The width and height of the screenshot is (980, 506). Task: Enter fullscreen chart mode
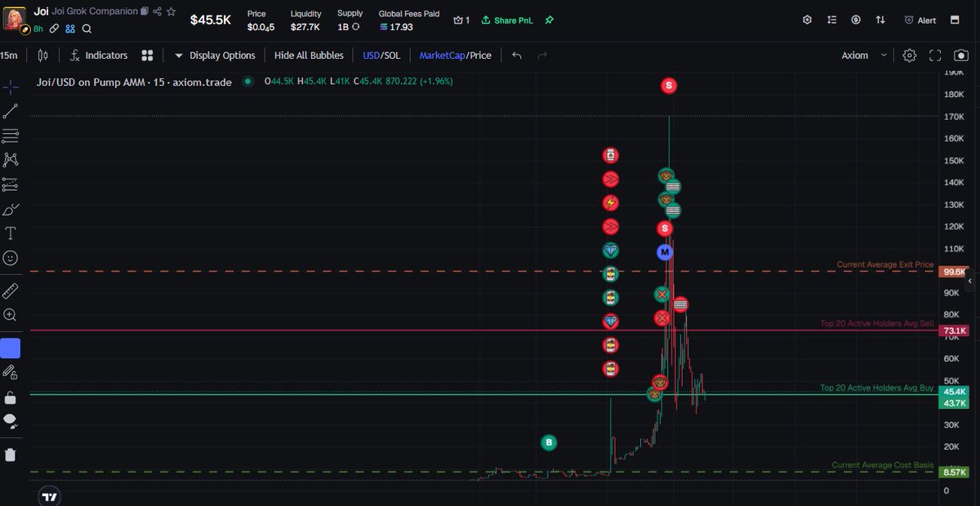click(936, 55)
